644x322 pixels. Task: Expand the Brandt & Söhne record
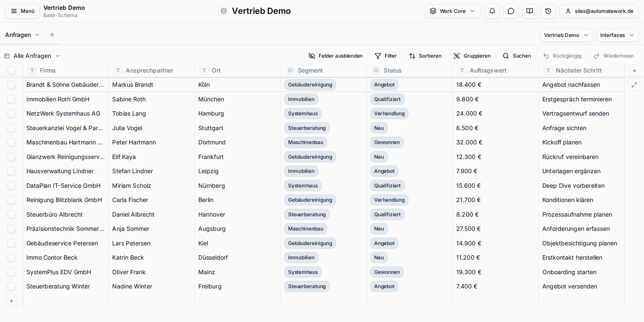point(634,85)
